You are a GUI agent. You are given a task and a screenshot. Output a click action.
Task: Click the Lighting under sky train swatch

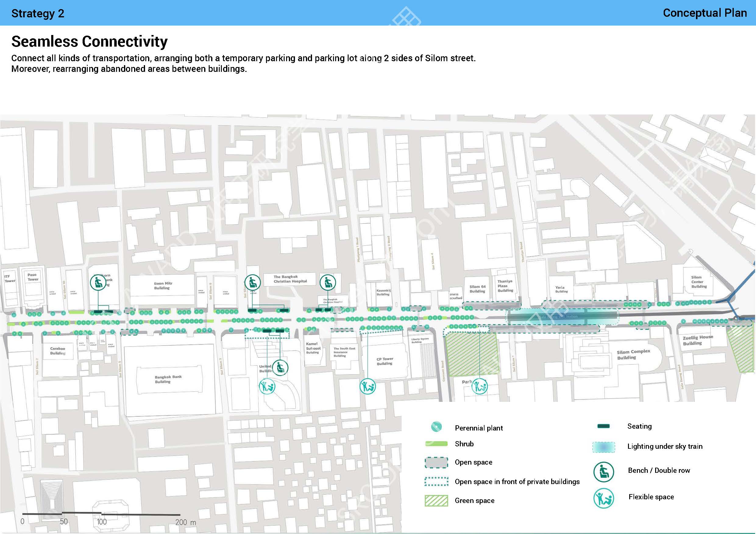point(604,447)
